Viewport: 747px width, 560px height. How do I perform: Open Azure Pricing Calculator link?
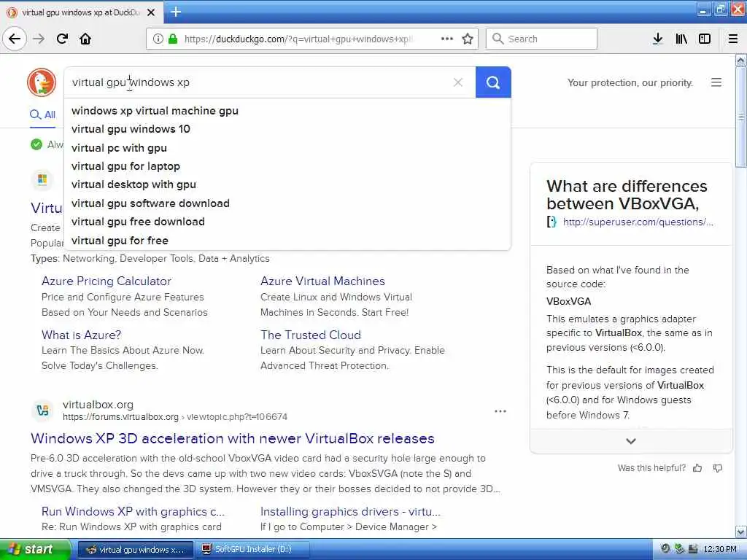(x=107, y=281)
